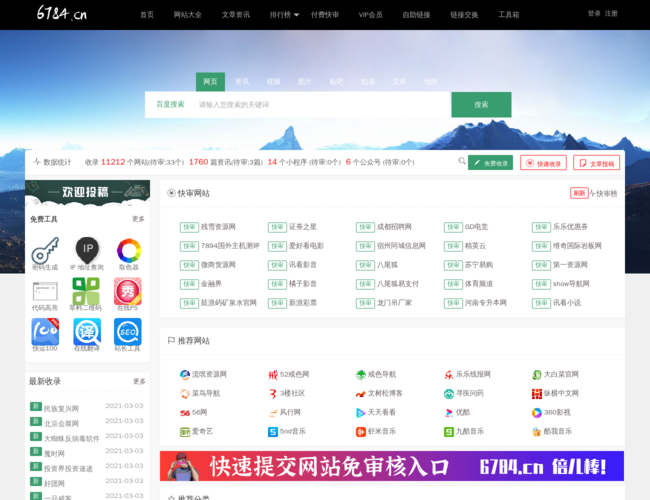Expand the 排行榜 dropdown menu
The image size is (650, 500).
pyautogui.click(x=284, y=15)
